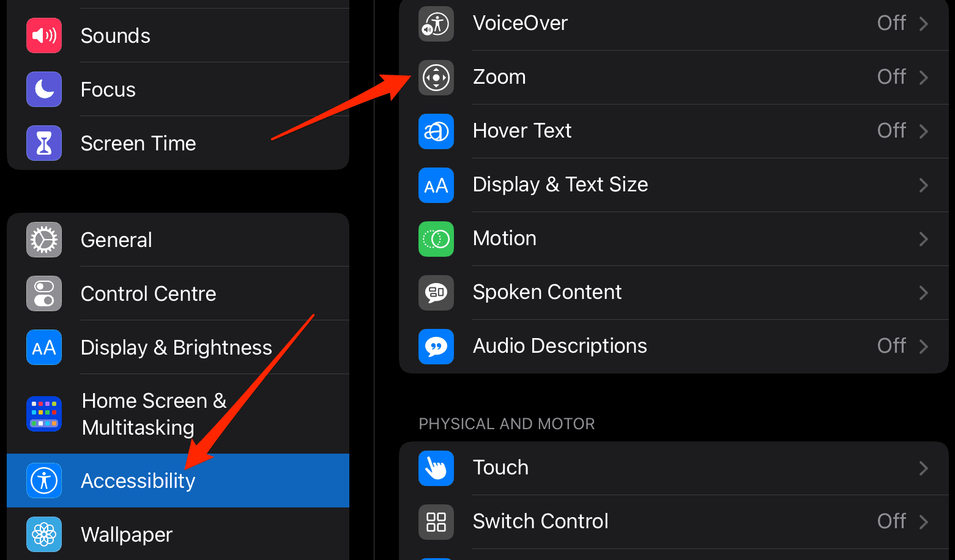This screenshot has height=560, width=955.
Task: Tap the Focus moon icon
Action: tap(44, 89)
